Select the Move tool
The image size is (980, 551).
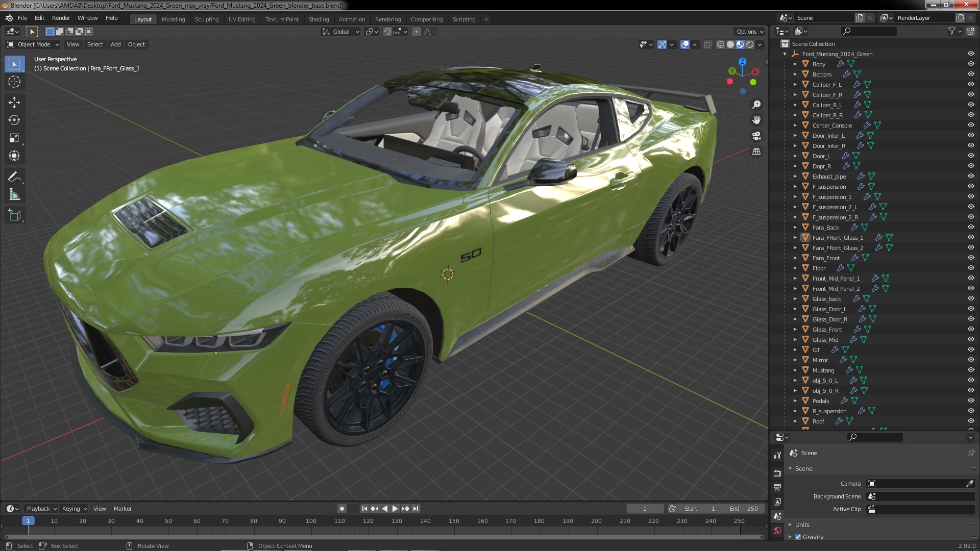pyautogui.click(x=14, y=103)
